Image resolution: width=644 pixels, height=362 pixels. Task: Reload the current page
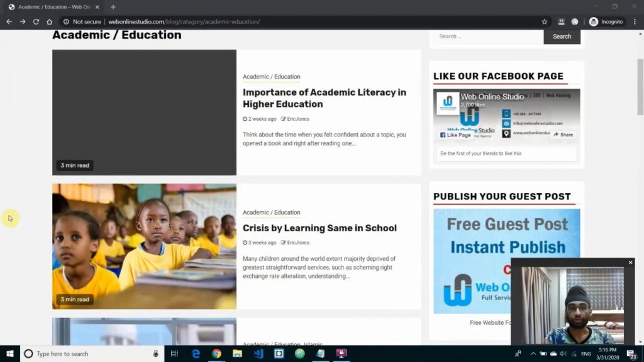click(x=36, y=22)
